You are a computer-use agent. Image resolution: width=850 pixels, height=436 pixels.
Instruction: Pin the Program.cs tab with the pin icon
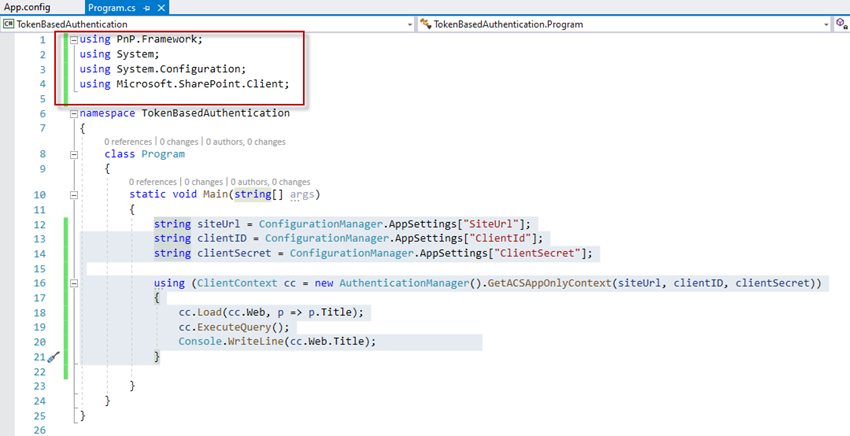click(146, 8)
